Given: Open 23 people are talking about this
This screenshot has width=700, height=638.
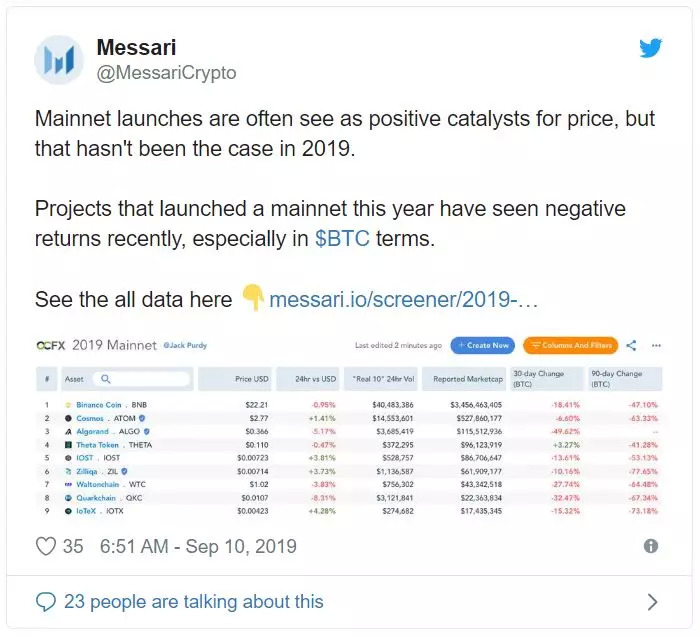Looking at the screenshot, I should pyautogui.click(x=193, y=601).
